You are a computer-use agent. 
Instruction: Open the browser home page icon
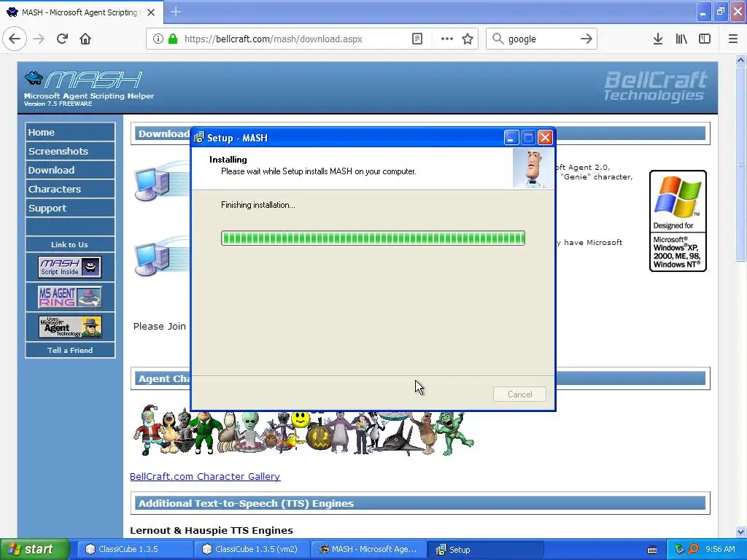(85, 39)
